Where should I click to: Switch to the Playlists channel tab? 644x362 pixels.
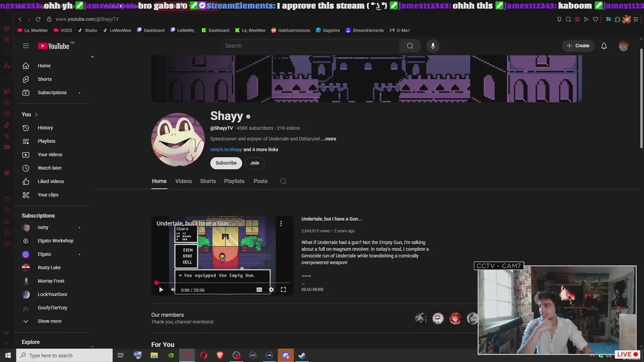(234, 181)
